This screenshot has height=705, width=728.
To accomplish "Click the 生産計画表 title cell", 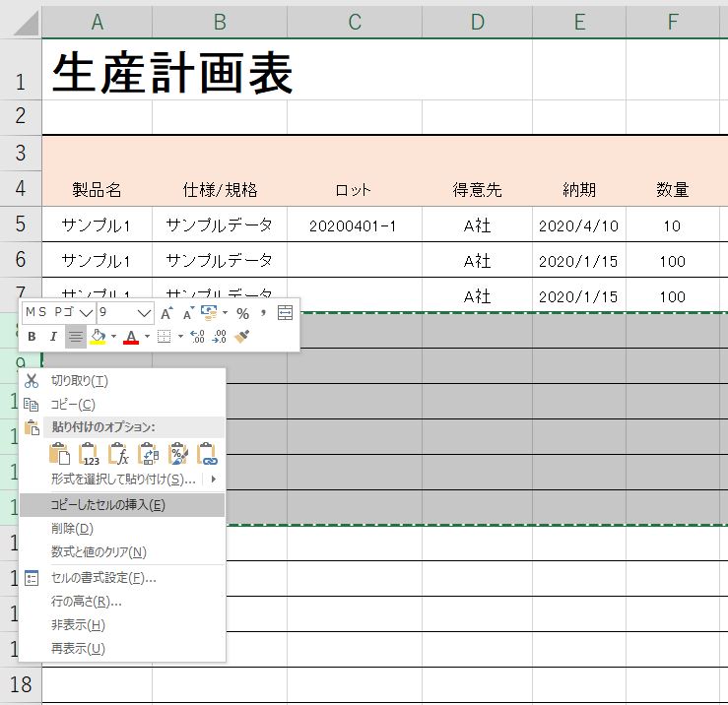I will click(172, 73).
